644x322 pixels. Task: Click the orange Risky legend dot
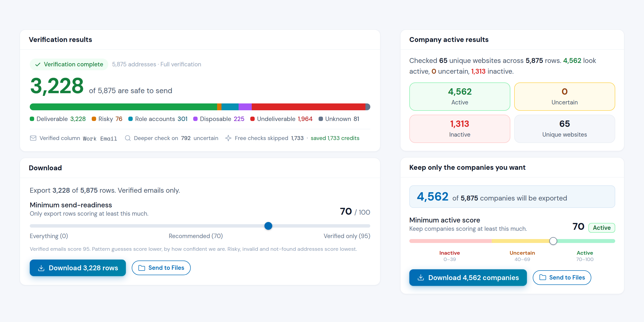(94, 119)
